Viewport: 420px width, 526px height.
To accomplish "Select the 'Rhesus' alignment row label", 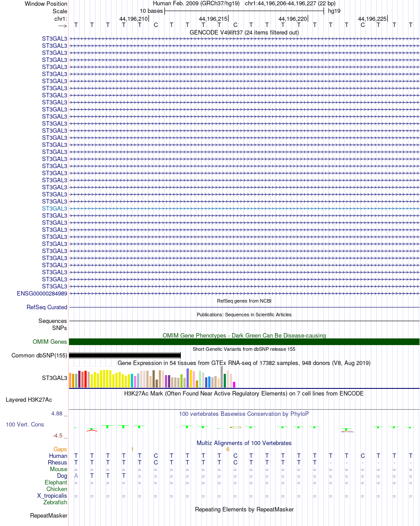I will pyautogui.click(x=57, y=463).
